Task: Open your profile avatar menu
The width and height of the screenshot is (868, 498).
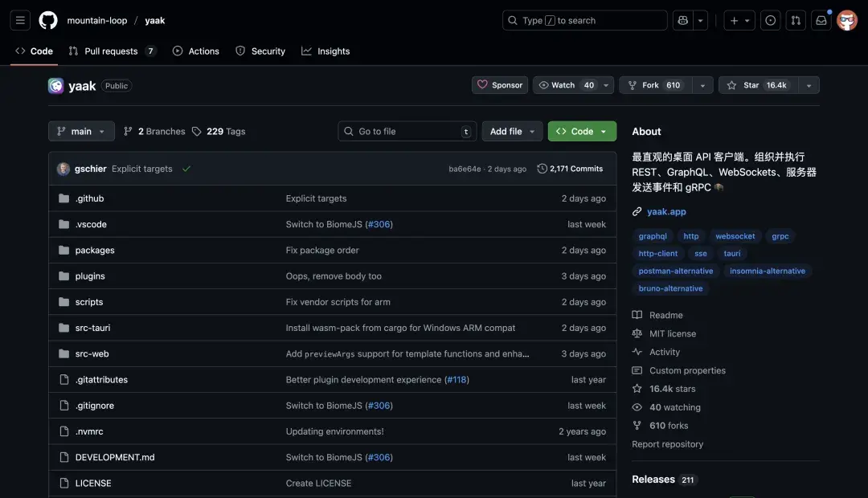Action: pos(847,19)
